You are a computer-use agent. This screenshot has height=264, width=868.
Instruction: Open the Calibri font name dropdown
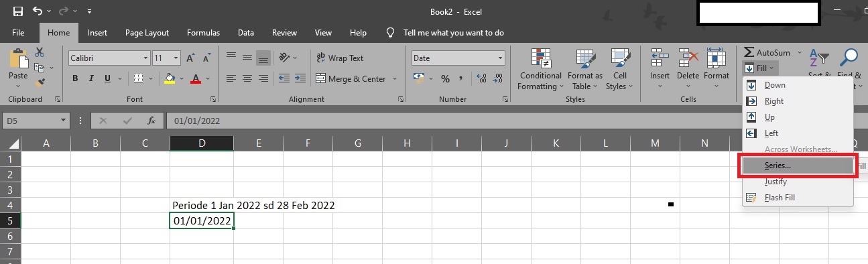click(x=145, y=58)
